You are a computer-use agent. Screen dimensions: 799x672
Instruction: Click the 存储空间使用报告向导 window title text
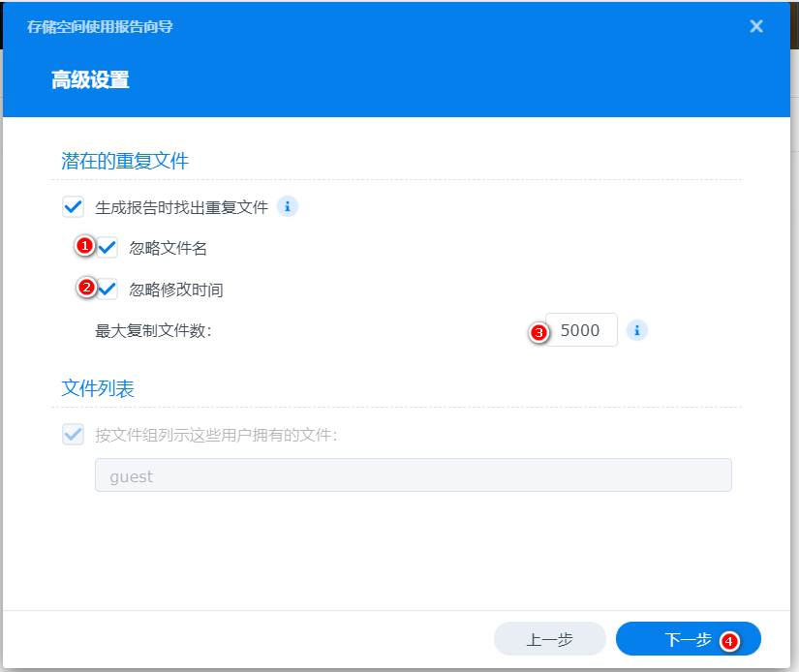point(100,26)
